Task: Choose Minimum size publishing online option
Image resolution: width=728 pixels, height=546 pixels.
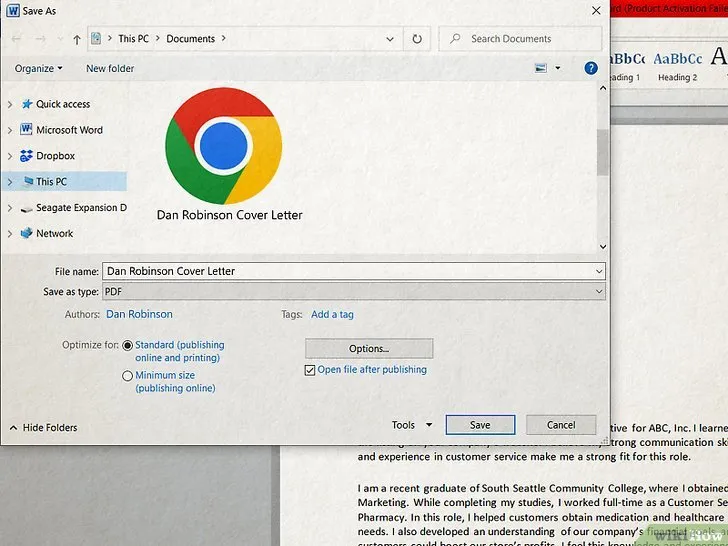Action: point(128,376)
